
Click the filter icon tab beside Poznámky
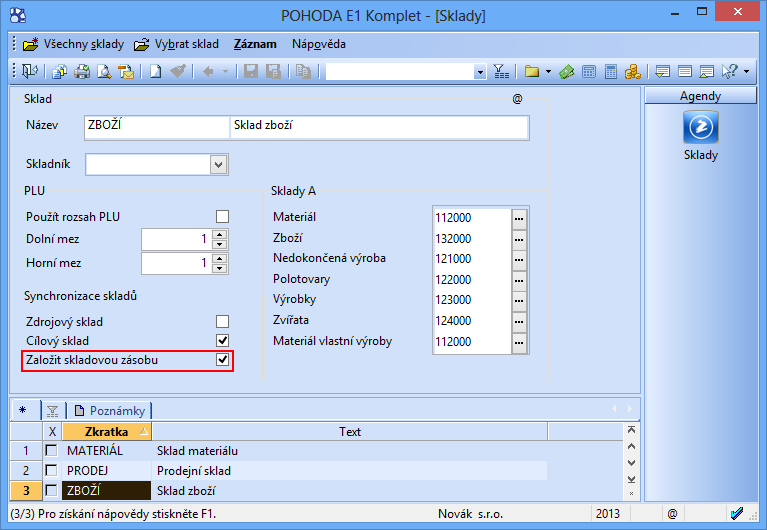[52, 411]
